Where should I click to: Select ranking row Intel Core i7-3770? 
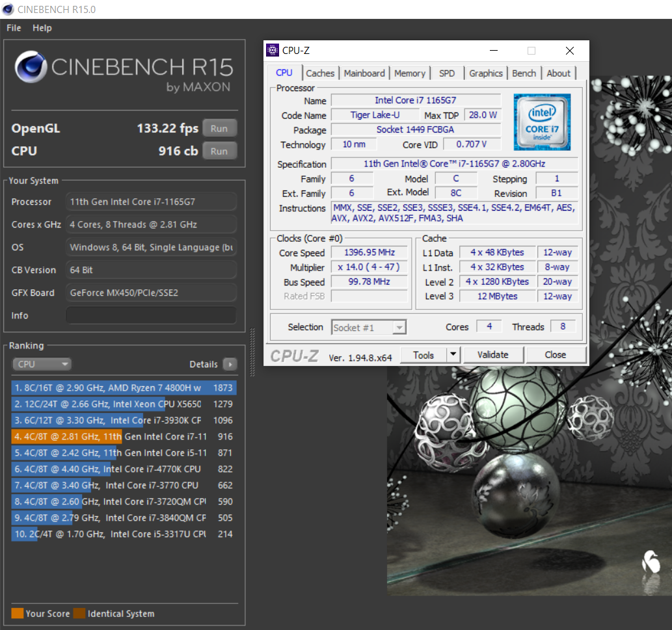124,485
